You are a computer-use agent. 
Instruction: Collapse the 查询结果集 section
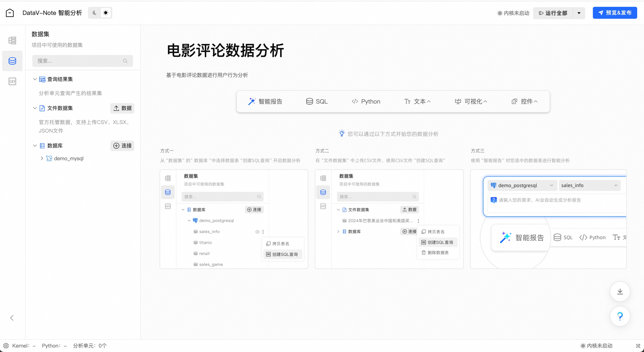35,79
